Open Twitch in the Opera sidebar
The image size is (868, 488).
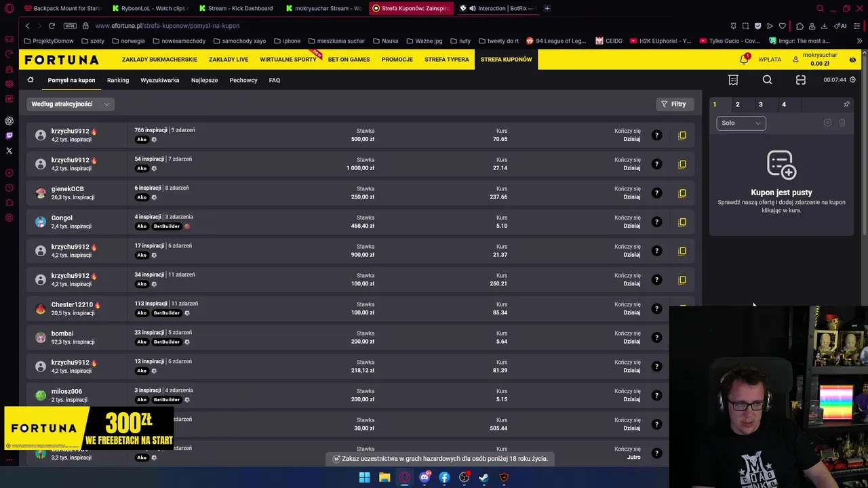pyautogui.click(x=9, y=136)
